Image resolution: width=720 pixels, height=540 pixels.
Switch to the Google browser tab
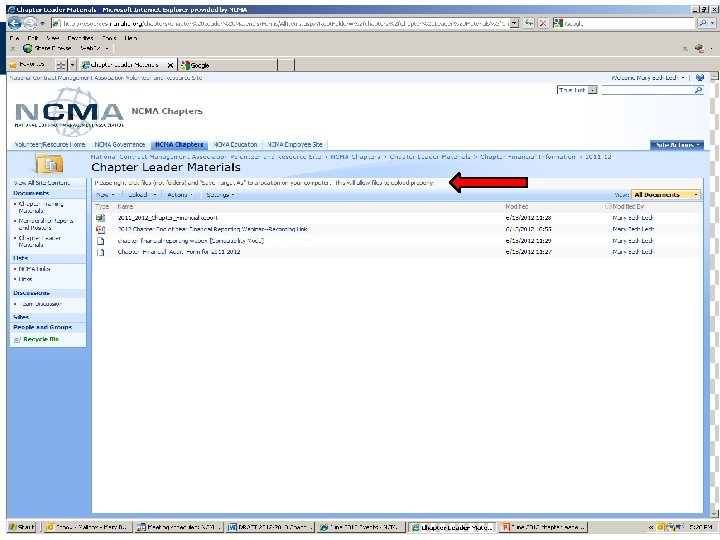point(228,65)
